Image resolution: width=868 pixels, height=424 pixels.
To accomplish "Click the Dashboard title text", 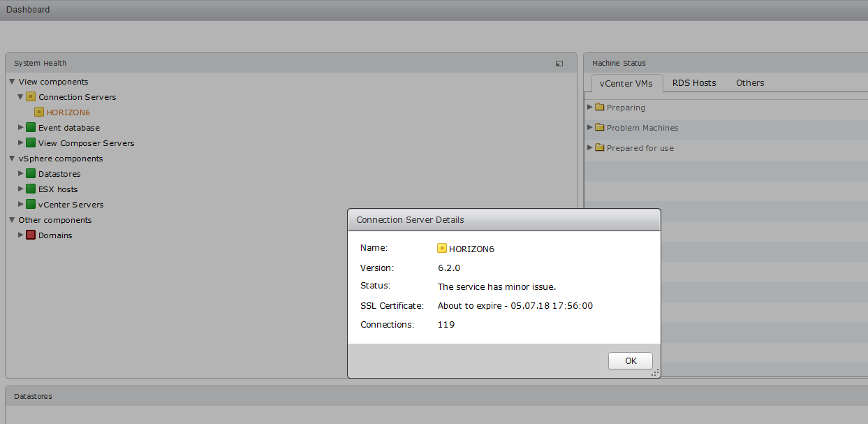I will point(28,10).
